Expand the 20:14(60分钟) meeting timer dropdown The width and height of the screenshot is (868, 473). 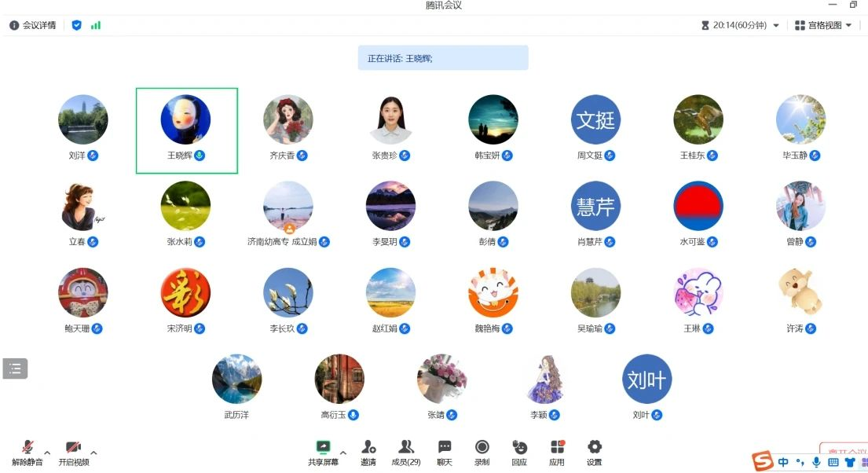coord(740,25)
